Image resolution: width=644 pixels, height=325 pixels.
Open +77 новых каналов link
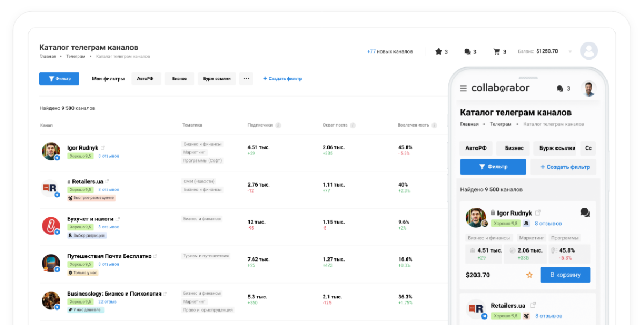(390, 51)
